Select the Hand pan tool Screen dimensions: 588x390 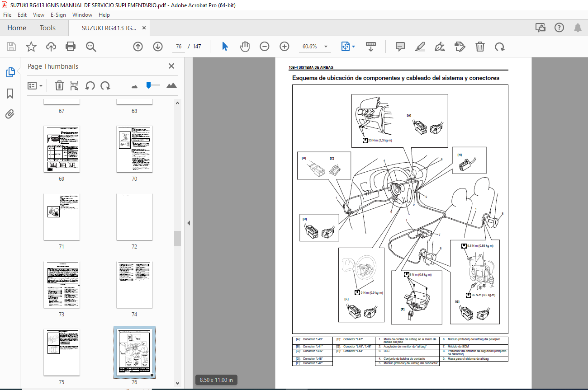point(244,47)
